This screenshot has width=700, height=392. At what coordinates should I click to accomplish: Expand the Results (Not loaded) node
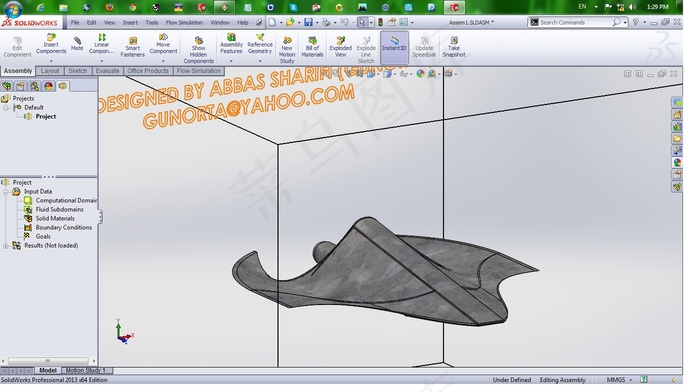pyautogui.click(x=5, y=246)
